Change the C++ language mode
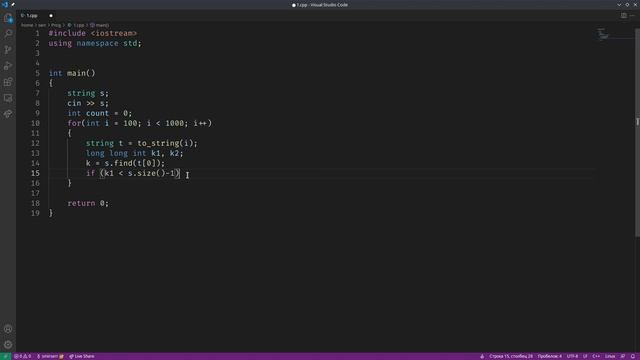Screen dimensions: 640x360 point(596,356)
